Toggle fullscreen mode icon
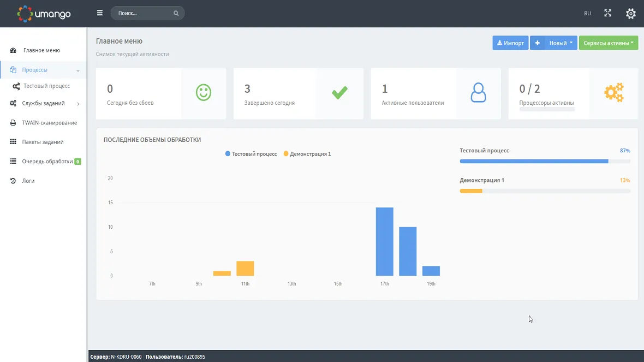 pos(607,13)
